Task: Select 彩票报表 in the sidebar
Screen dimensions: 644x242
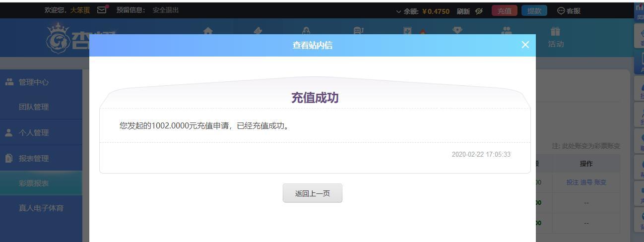Action: pyautogui.click(x=34, y=183)
